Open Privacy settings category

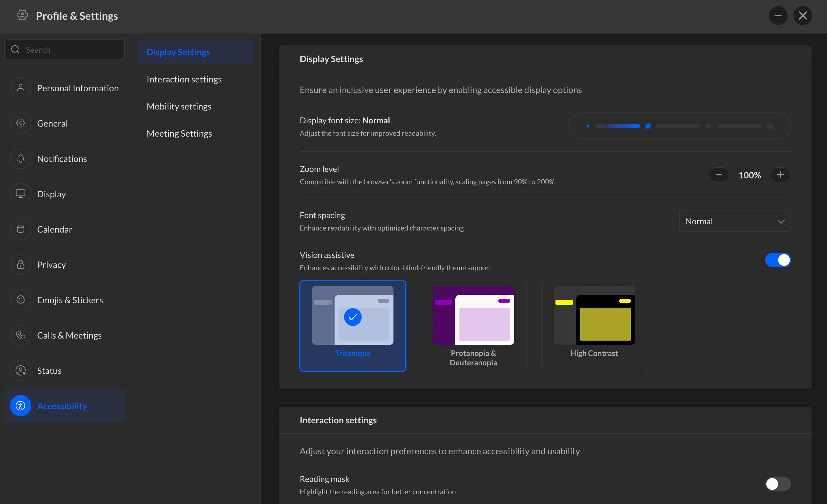click(x=64, y=264)
